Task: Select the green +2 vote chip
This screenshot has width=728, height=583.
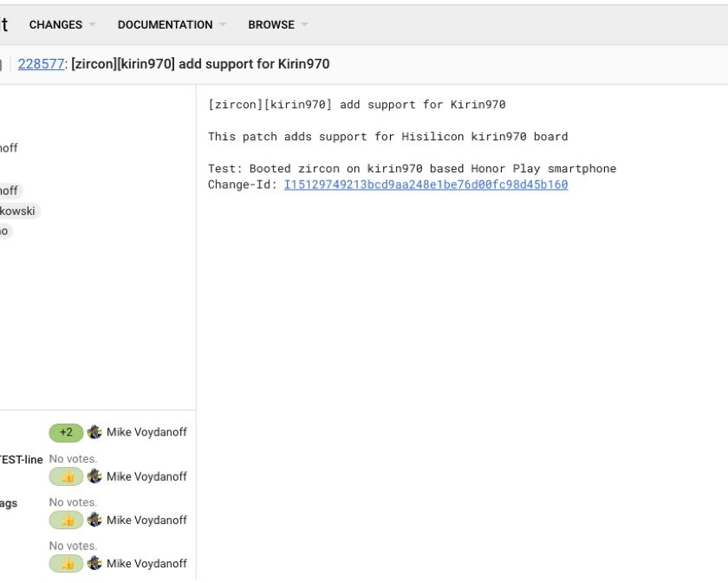Action: (x=67, y=432)
